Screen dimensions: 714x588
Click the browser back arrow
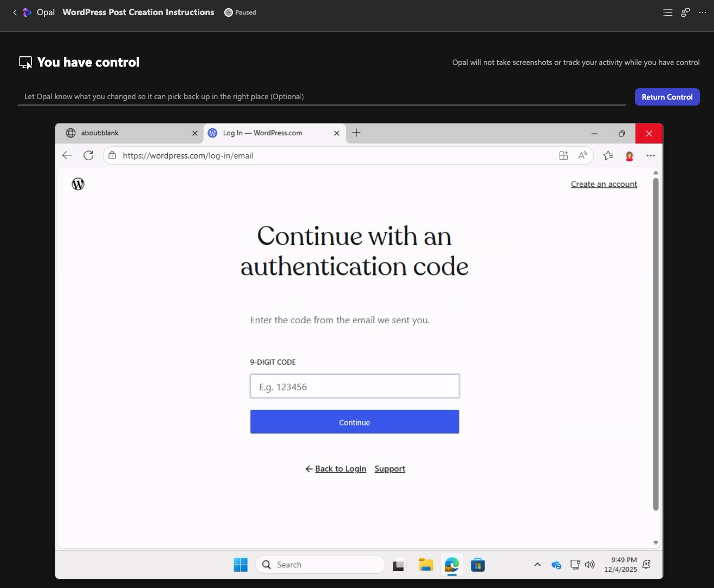67,155
